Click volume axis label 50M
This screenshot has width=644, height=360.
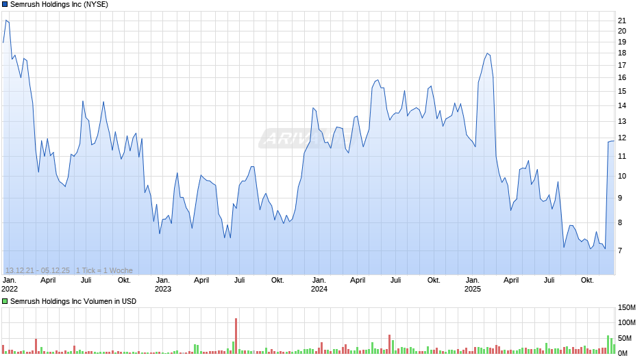point(625,338)
